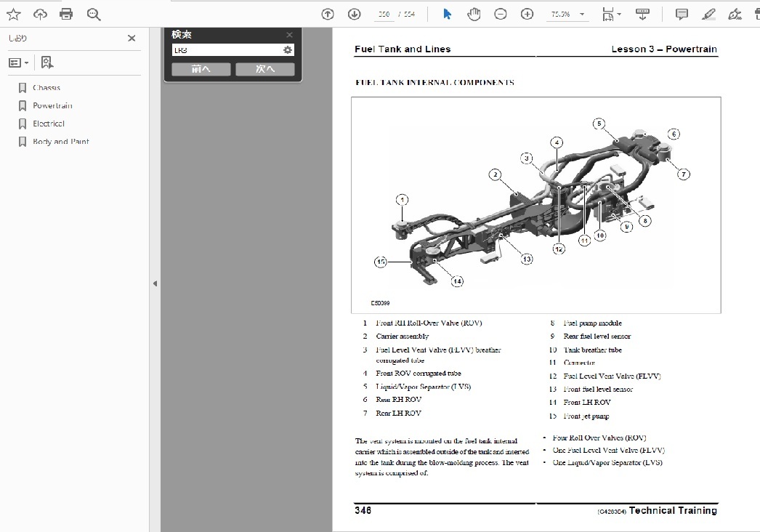Add a comment with speech bubble icon
The width and height of the screenshot is (760, 532).
[682, 14]
